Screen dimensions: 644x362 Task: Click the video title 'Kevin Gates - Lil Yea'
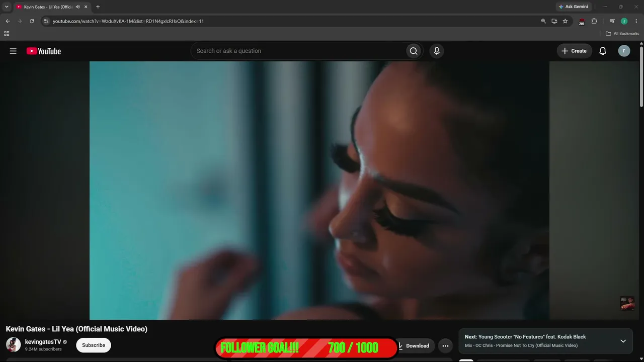(76, 329)
